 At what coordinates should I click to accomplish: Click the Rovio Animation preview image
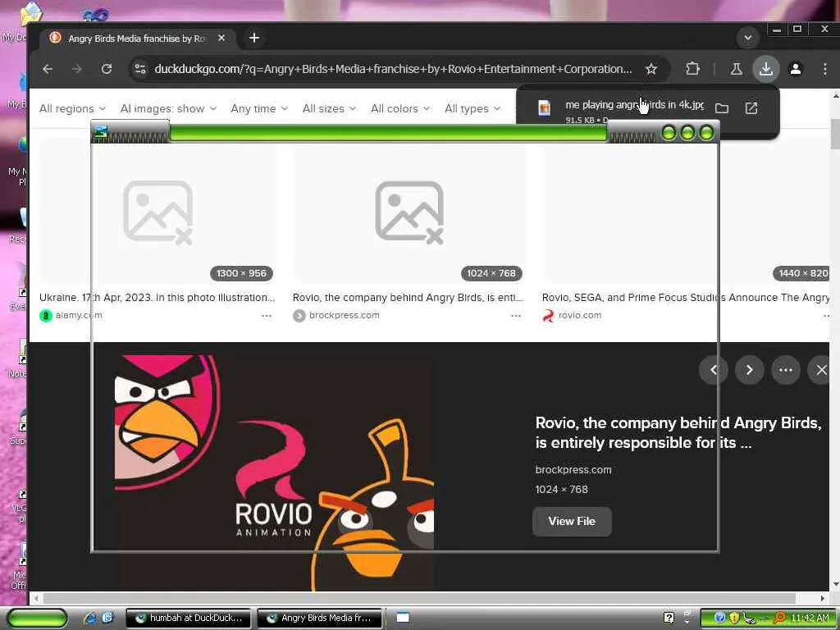pos(274,472)
